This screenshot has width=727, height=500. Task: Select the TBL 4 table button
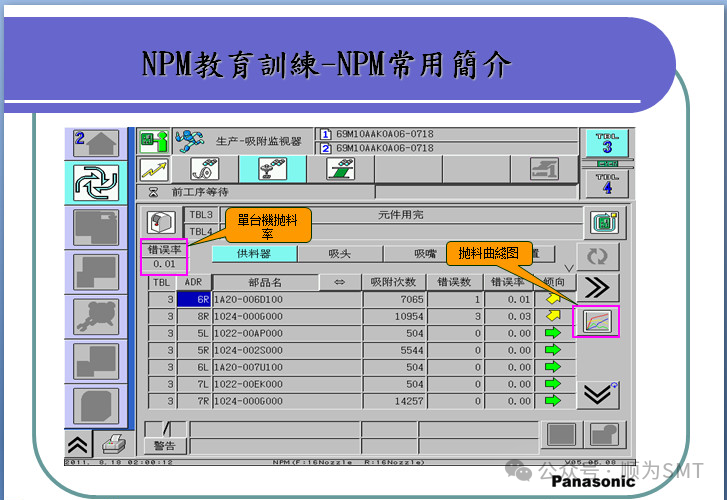(x=606, y=183)
